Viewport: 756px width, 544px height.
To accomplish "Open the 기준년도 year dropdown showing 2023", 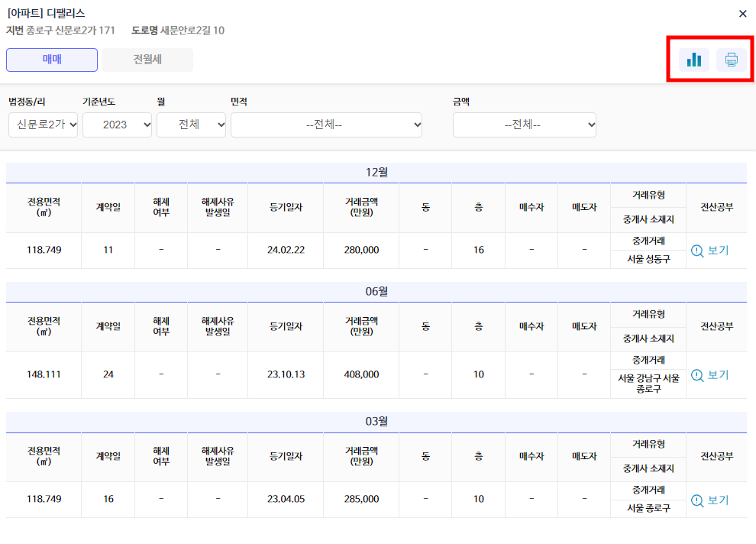I will pos(117,125).
